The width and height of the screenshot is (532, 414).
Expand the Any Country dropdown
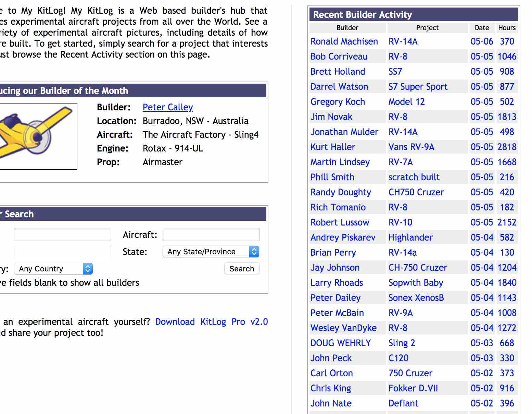click(53, 269)
